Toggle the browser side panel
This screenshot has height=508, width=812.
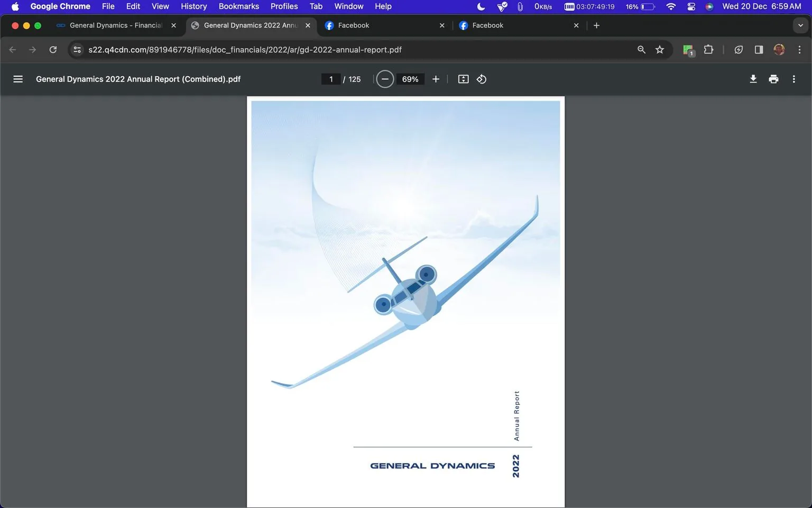(758, 49)
